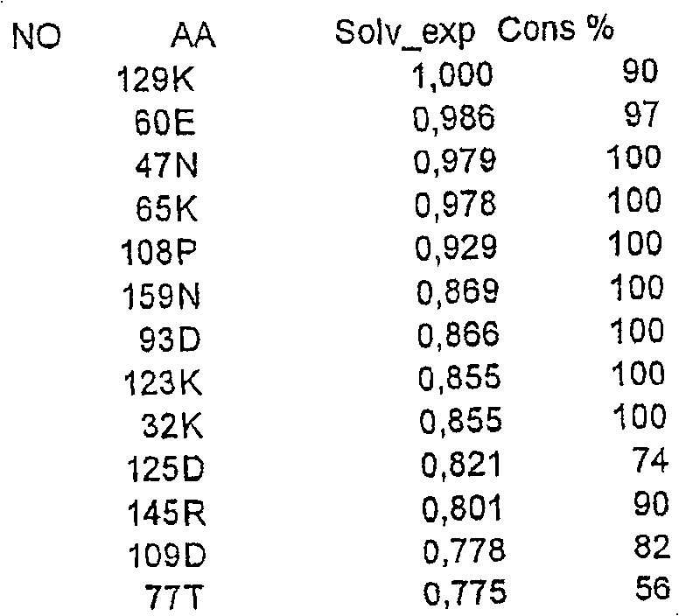Select the 65K residue cell

pos(166,209)
